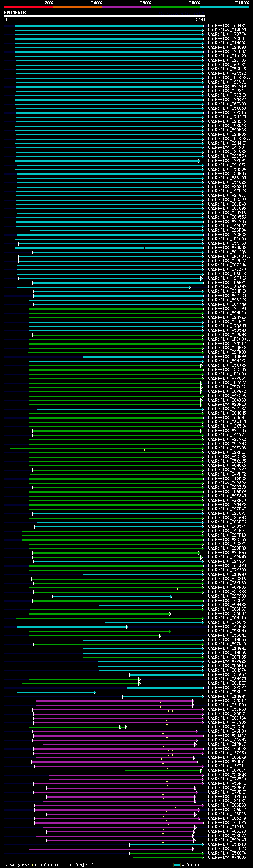Click the short cyan bar of UniRef100_B9T909
The width and height of the screenshot is (253, 868).
112,596
